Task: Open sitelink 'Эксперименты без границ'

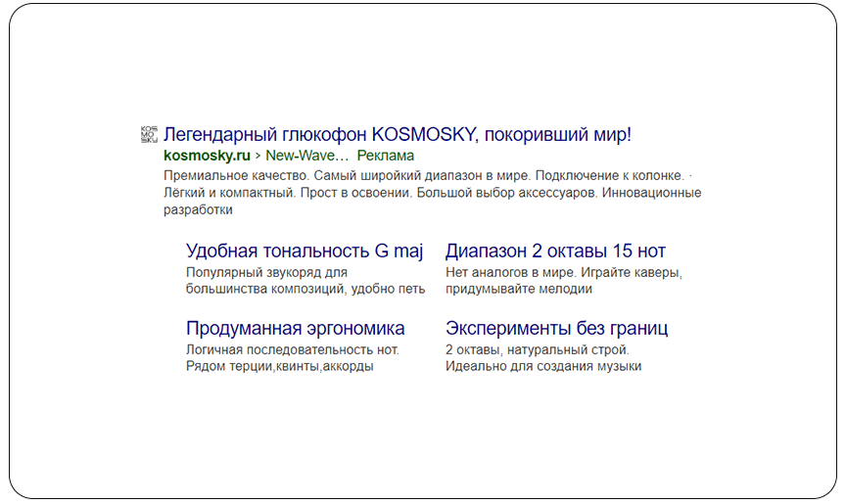Action: (x=556, y=328)
